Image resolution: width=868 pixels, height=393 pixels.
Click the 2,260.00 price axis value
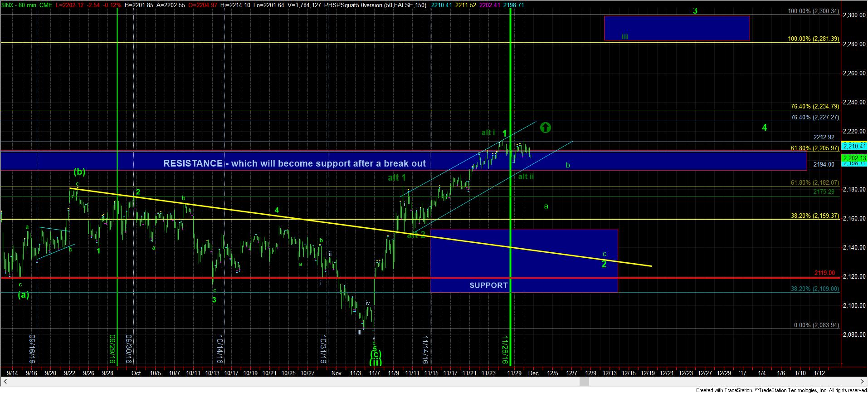click(853, 73)
